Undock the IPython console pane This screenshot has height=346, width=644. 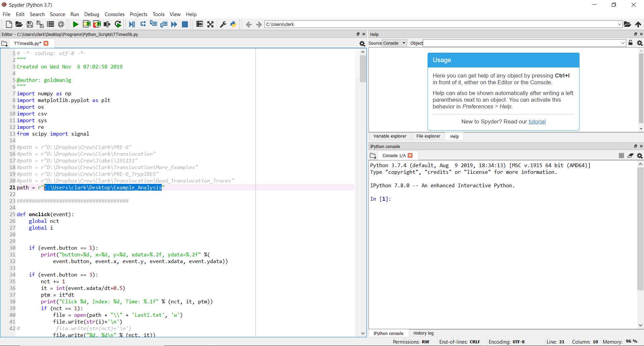click(635, 146)
